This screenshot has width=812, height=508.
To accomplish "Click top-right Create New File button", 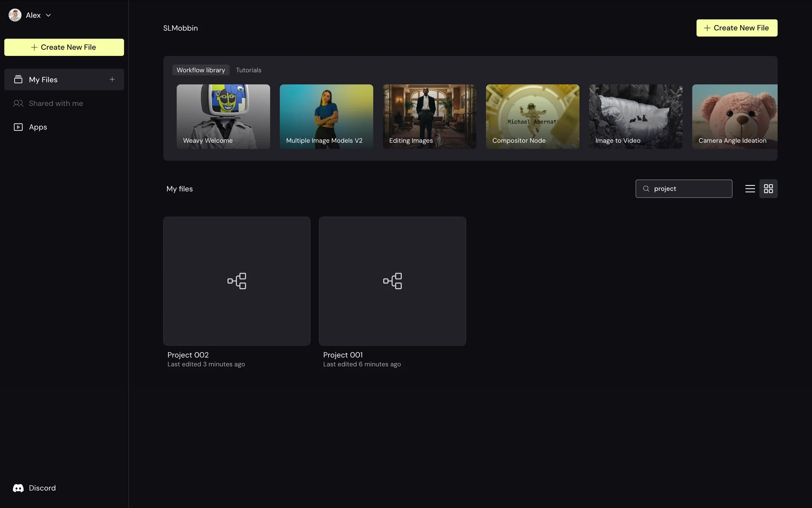I will pos(736,28).
